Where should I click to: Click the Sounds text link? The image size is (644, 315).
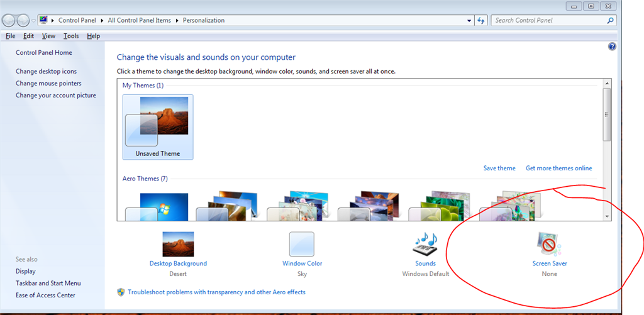click(x=426, y=263)
